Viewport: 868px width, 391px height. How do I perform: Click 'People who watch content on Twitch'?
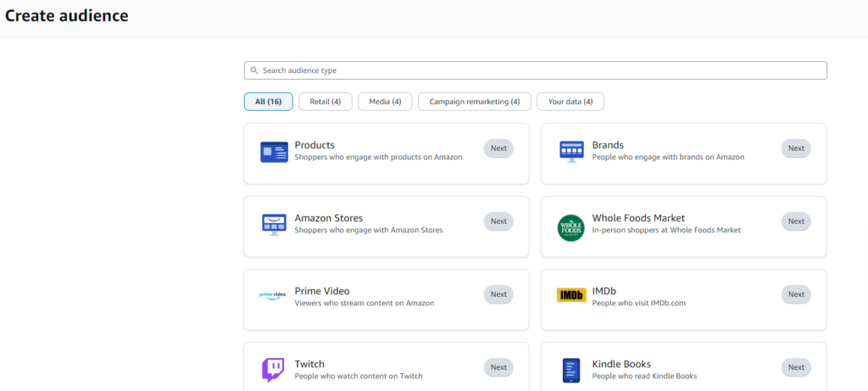359,377
